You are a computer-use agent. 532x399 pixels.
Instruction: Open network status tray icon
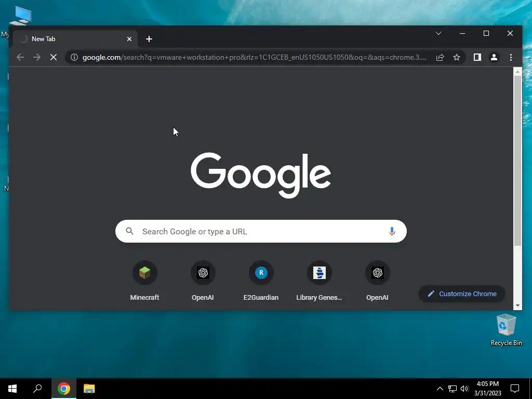pos(453,389)
